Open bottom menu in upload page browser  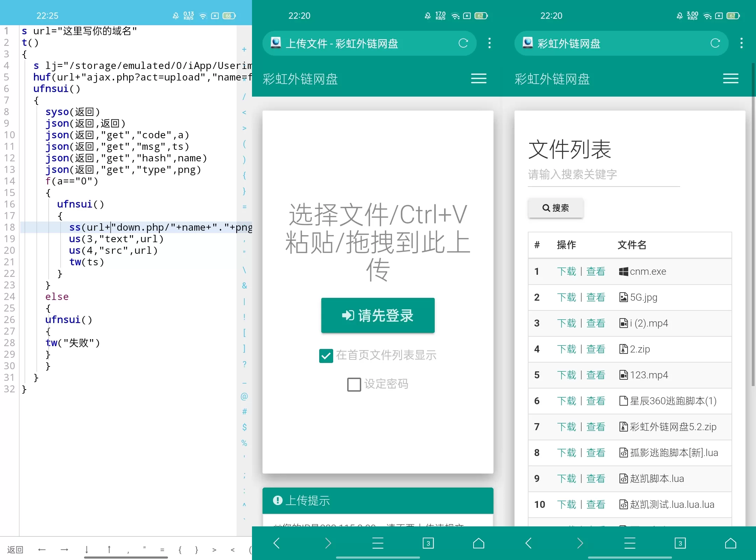click(x=378, y=543)
